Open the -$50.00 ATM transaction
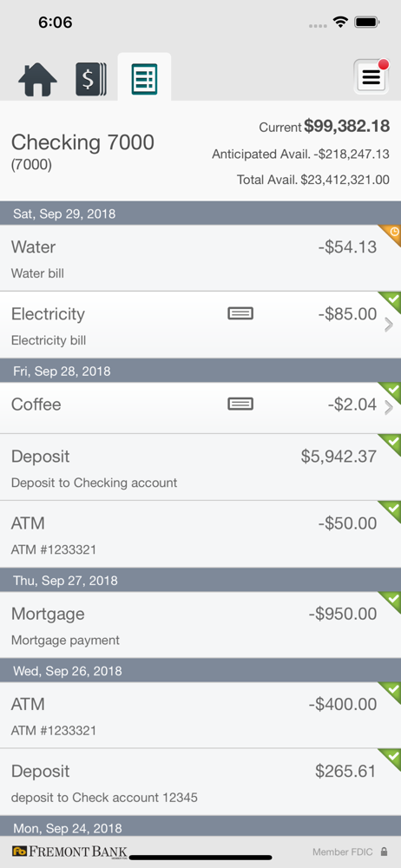This screenshot has height=868, width=401. coord(200,534)
